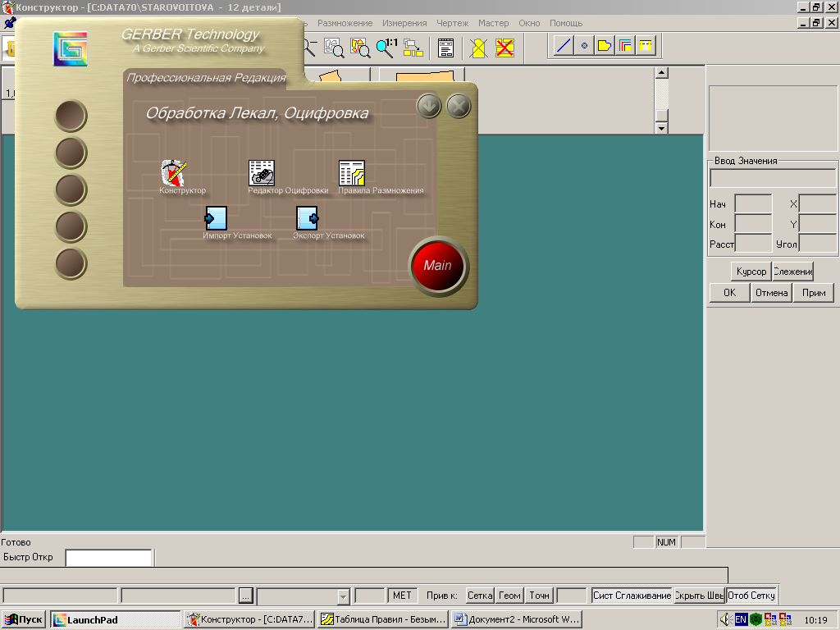The height and width of the screenshot is (630, 840).
Task: Select the blue line tool icon
Action: (x=563, y=46)
